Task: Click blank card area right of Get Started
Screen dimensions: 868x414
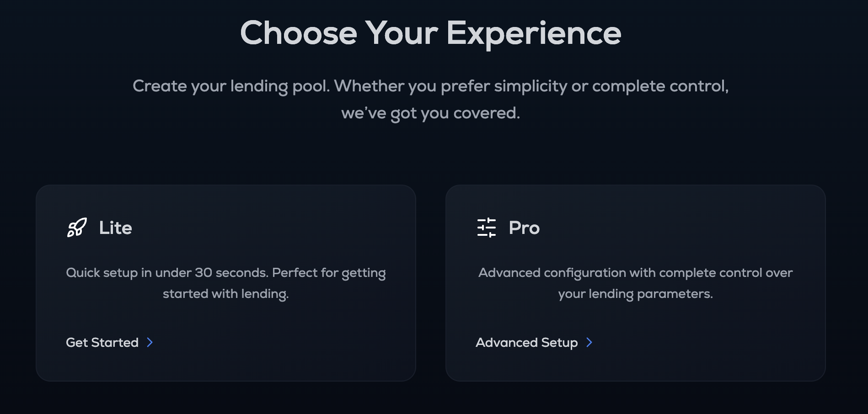Action: (284, 342)
